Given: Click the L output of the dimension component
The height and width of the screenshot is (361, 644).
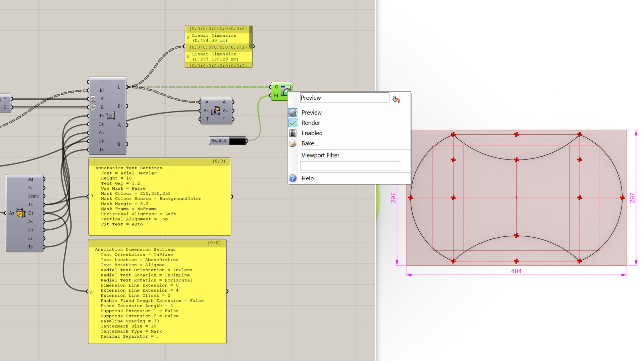Looking at the screenshot, I should (119, 87).
